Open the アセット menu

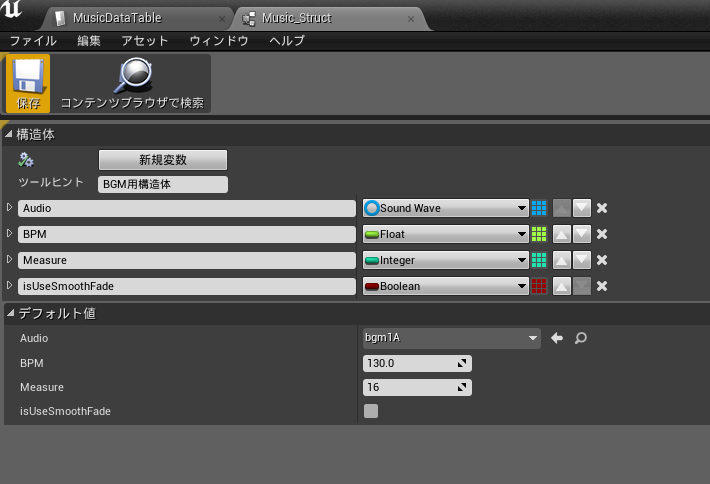click(x=145, y=41)
